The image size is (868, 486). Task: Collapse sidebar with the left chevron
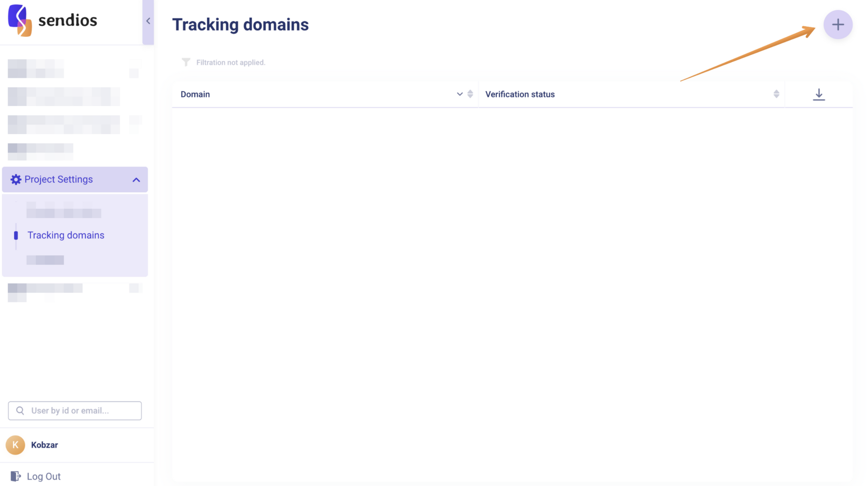[148, 21]
